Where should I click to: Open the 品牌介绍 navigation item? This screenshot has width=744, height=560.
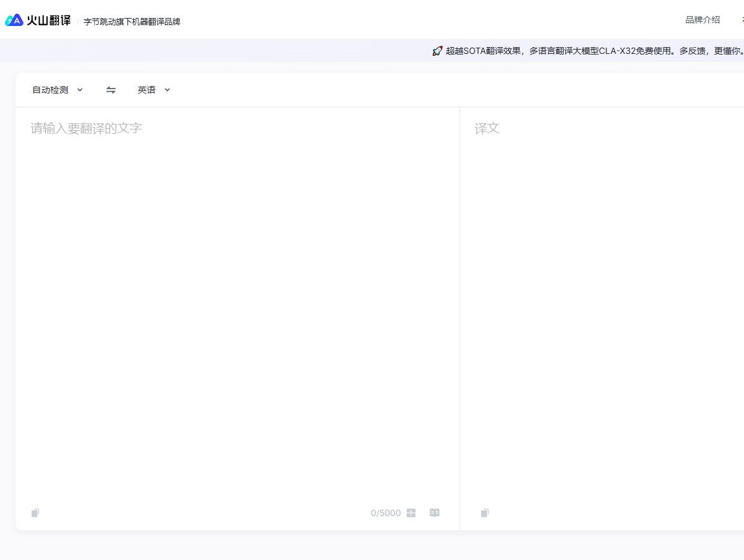pos(702,20)
